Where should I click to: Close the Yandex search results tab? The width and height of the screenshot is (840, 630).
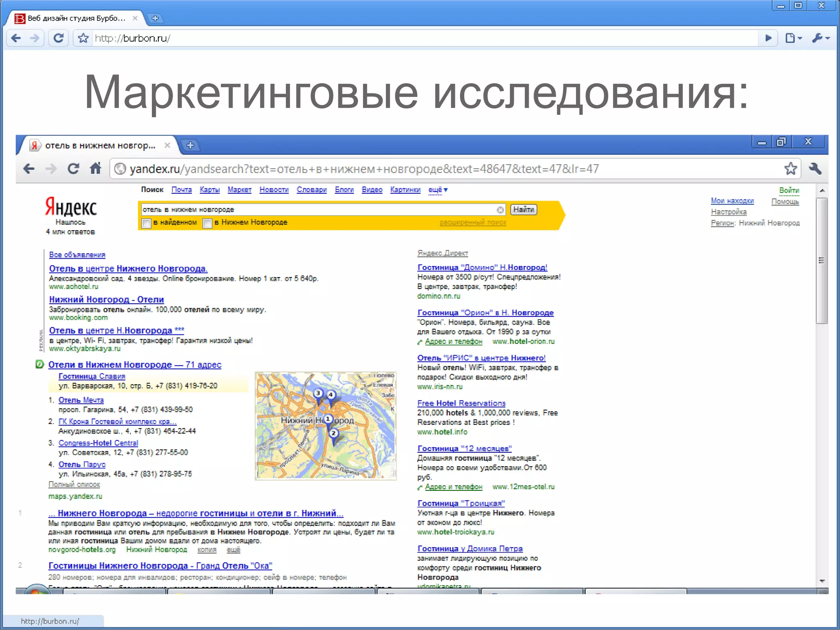tap(167, 145)
